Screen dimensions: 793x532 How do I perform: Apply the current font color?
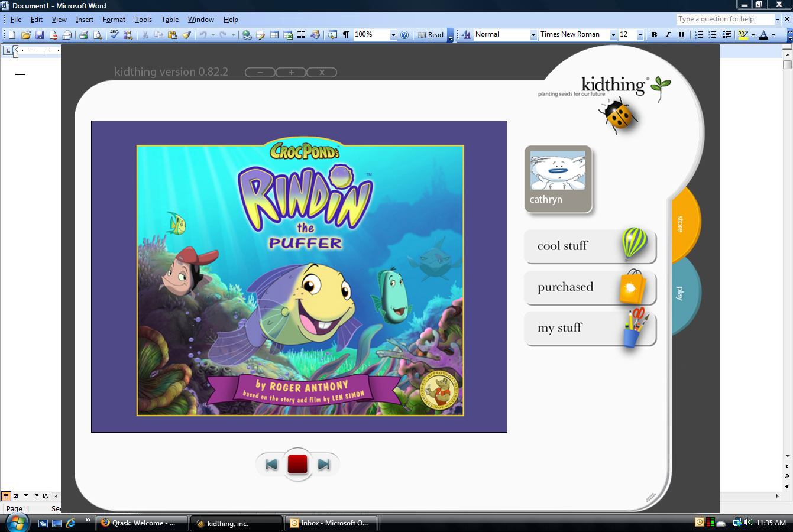tap(763, 35)
